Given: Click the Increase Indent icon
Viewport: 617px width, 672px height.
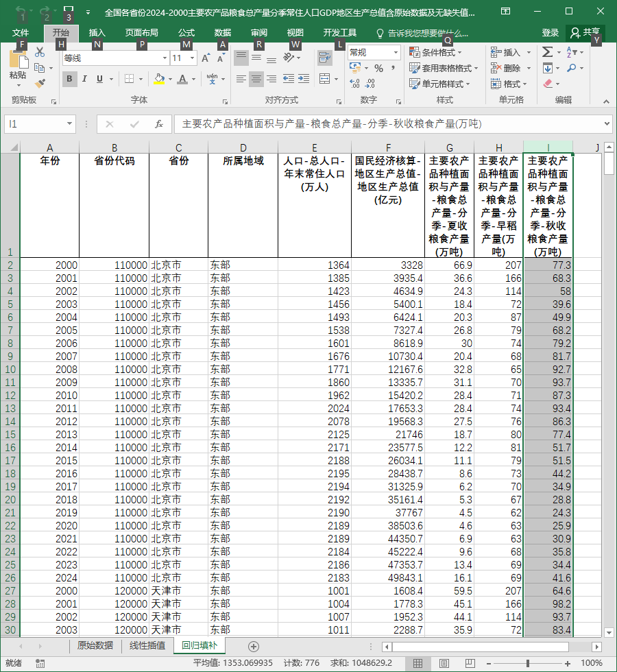Looking at the screenshot, I should click(304, 79).
